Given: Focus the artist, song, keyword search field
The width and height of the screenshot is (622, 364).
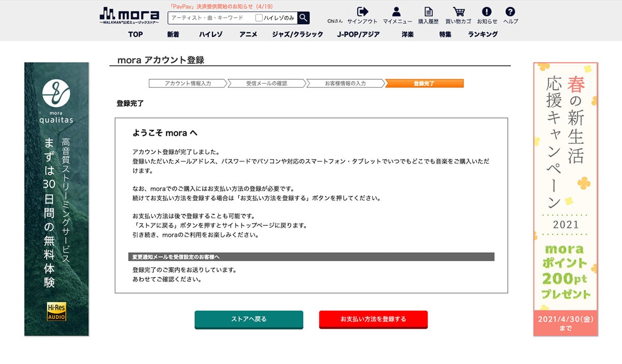Looking at the screenshot, I should [211, 18].
